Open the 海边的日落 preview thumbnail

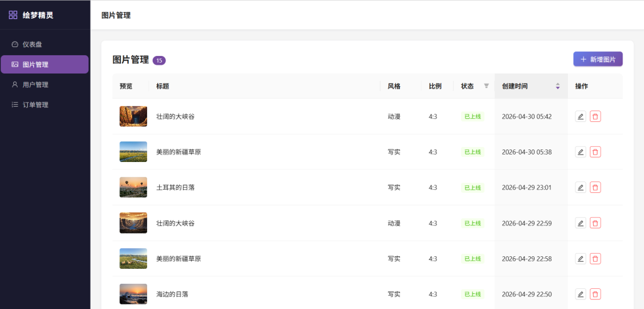(x=133, y=294)
